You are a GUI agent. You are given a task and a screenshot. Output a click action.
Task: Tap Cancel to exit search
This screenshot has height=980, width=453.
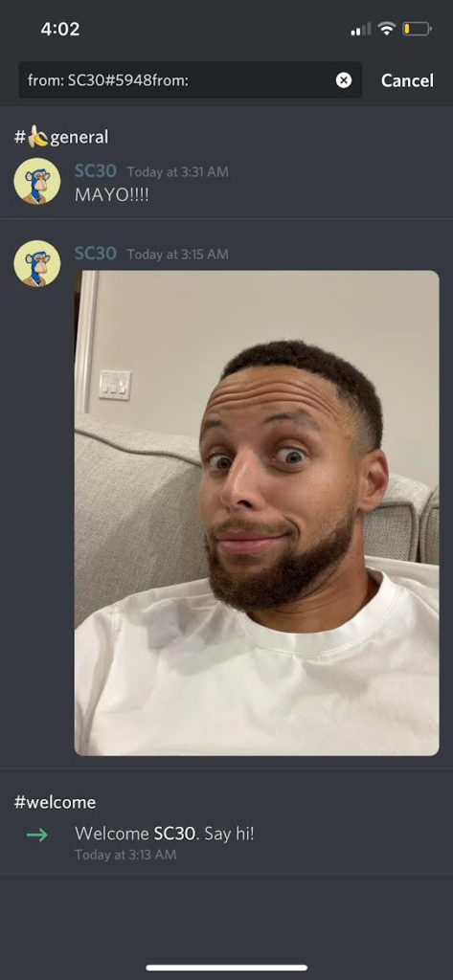coord(407,80)
